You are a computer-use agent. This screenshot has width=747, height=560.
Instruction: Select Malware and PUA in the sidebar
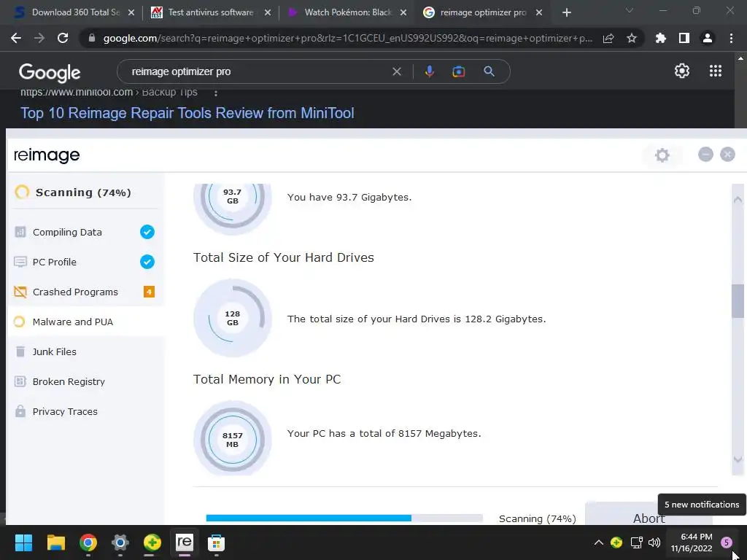point(86,322)
